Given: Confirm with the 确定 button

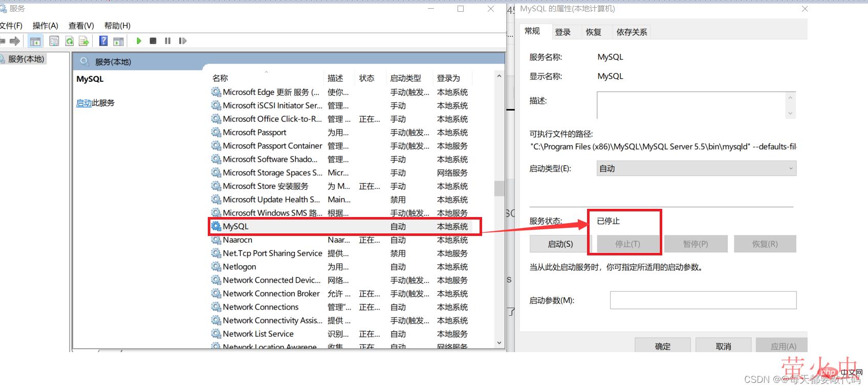Looking at the screenshot, I should pos(663,346).
